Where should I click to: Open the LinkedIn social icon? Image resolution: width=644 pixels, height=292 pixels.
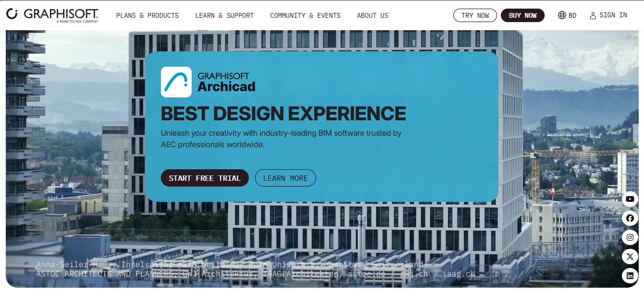click(630, 276)
